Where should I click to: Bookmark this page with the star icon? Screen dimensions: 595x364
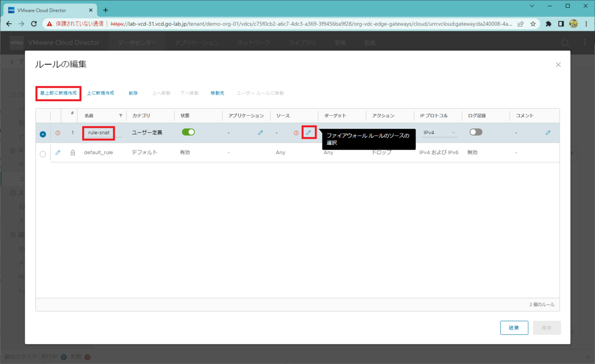(533, 23)
